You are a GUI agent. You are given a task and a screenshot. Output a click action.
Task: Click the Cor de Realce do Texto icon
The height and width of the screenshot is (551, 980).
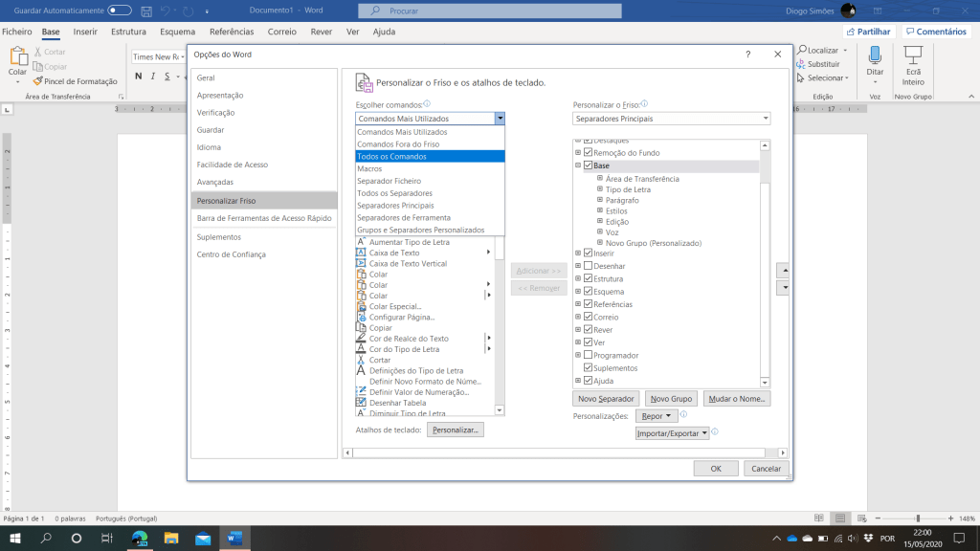(361, 339)
